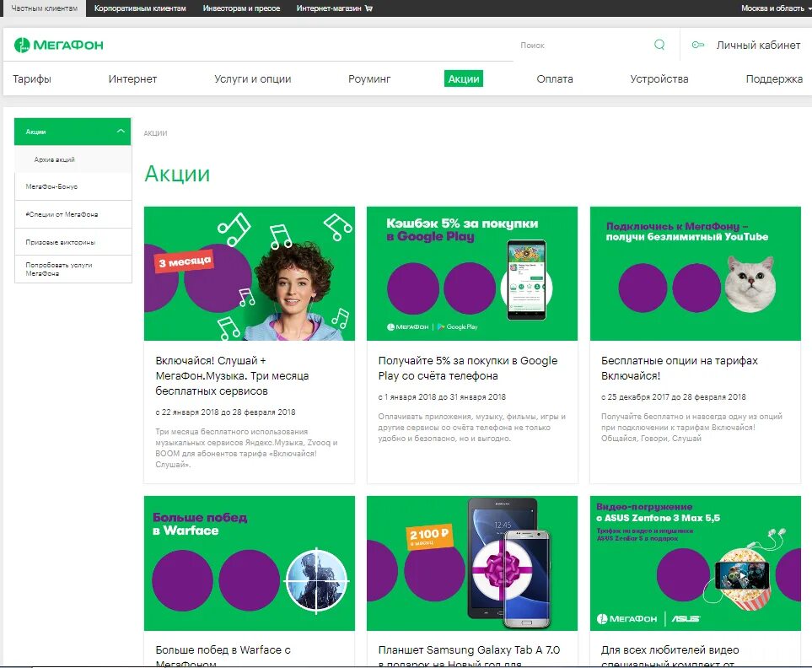
Task: Open Личный кабинет
Action: (758, 45)
